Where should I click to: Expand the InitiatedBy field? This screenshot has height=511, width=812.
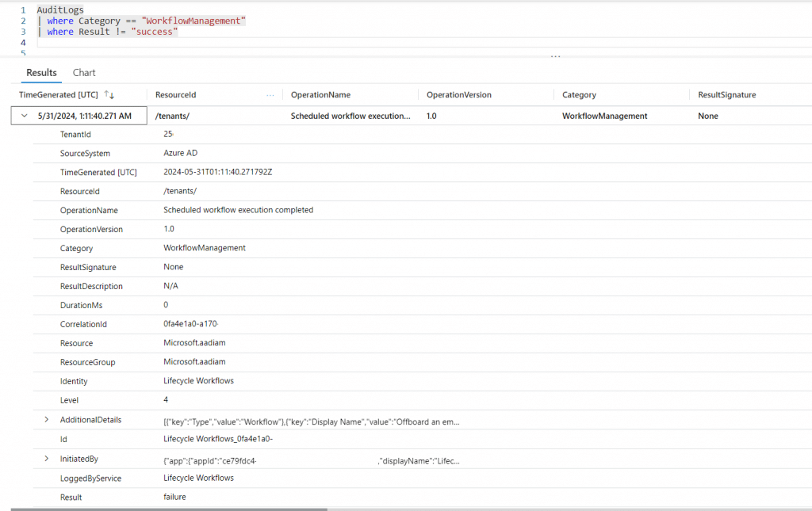click(x=47, y=459)
